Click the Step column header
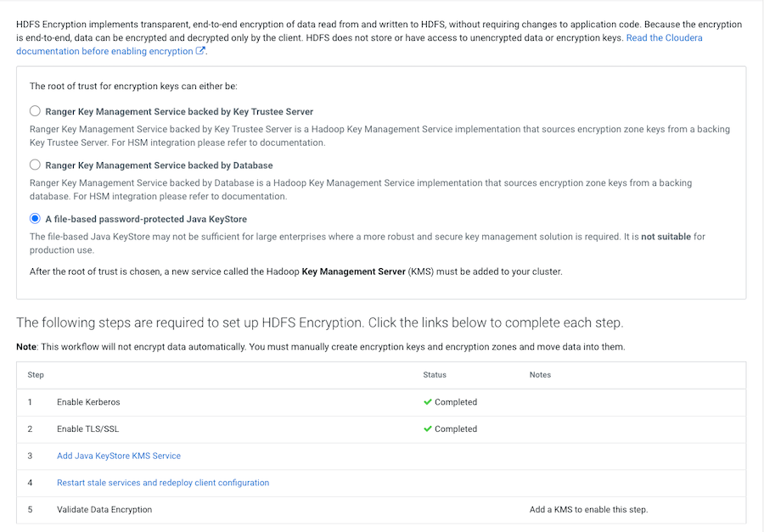Screen dimensions: 764x532 36,375
